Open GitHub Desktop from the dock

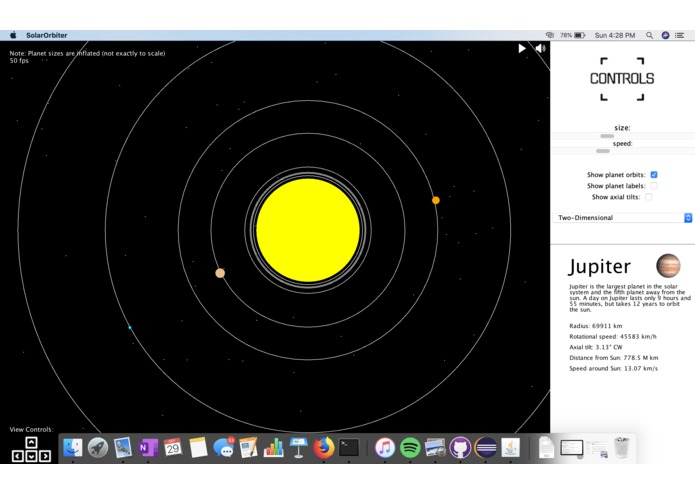coord(460,447)
